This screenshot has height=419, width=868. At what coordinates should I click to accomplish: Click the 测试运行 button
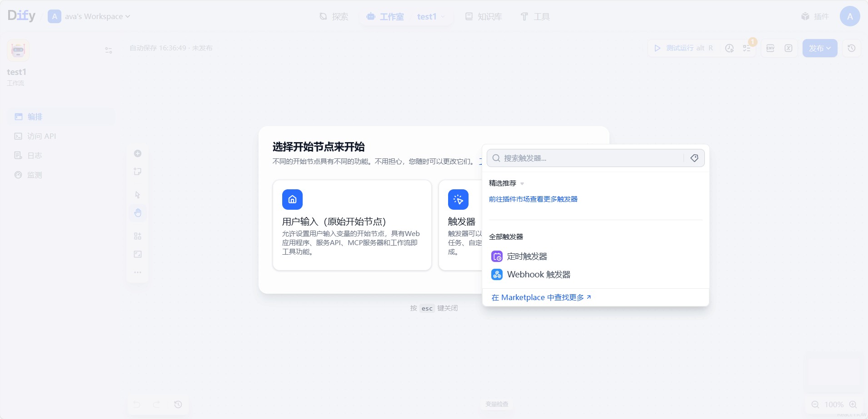pyautogui.click(x=683, y=48)
